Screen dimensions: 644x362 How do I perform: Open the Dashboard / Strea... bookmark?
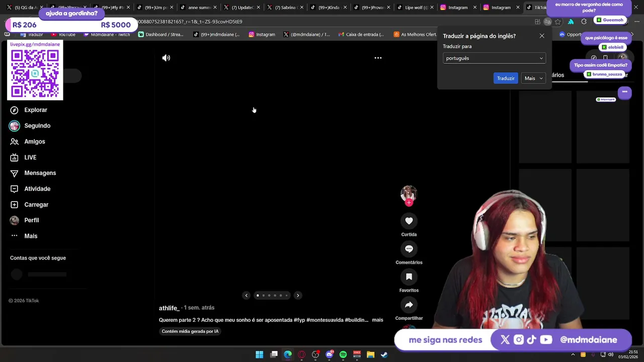tap(161, 35)
